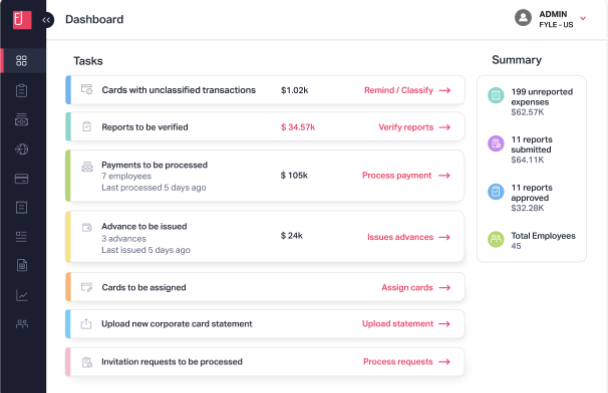Screen dimensions: 608x393
Task: Click the document sheet icon in sidebar
Action: [22, 265]
